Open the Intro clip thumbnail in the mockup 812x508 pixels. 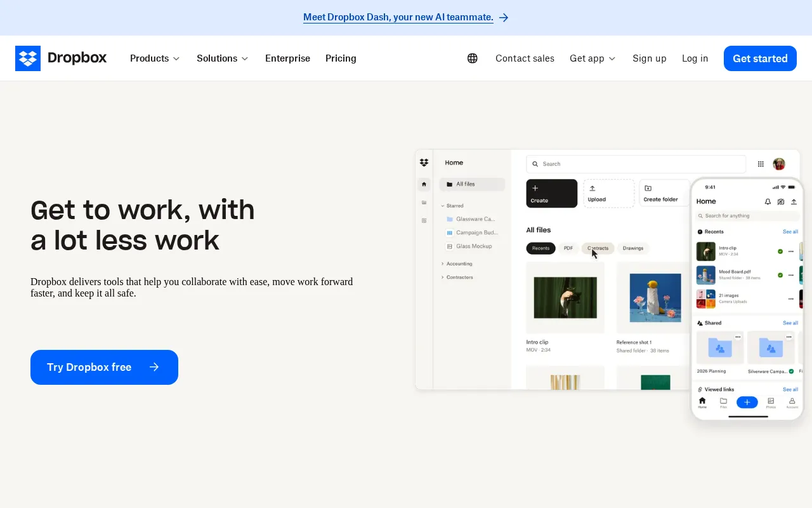tap(565, 297)
